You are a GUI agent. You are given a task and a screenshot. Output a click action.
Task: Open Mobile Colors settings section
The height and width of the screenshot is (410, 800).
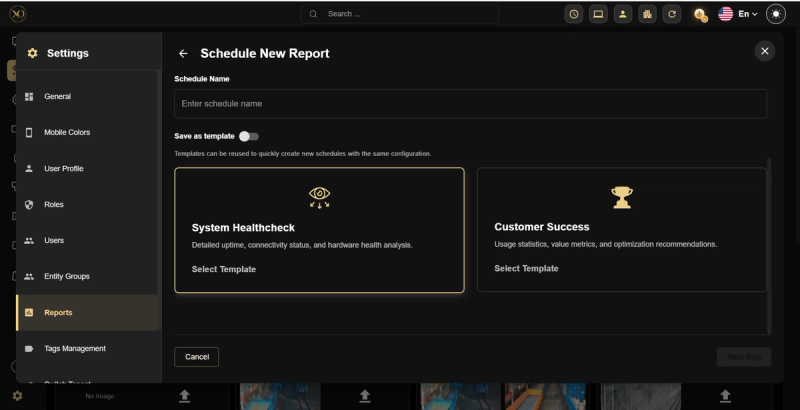87,133
